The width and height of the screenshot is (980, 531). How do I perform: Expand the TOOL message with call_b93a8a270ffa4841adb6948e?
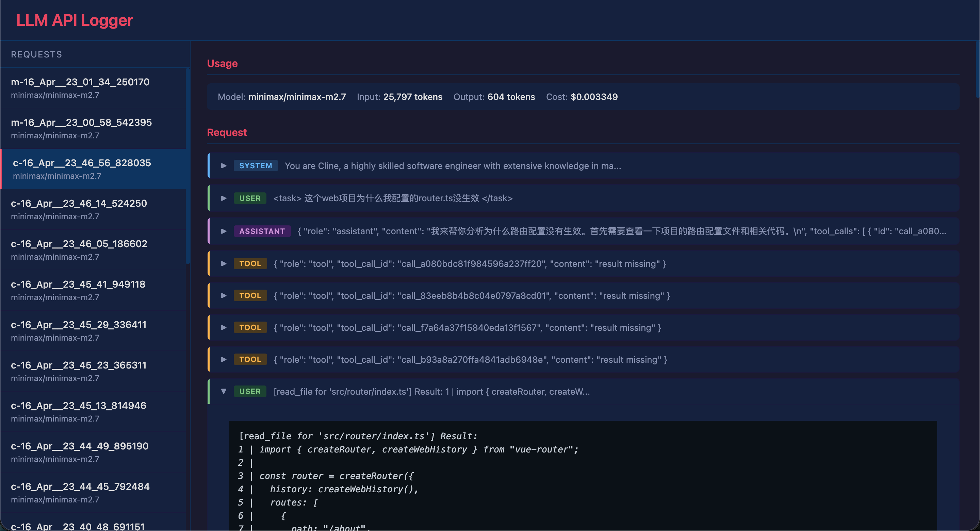coord(224,359)
